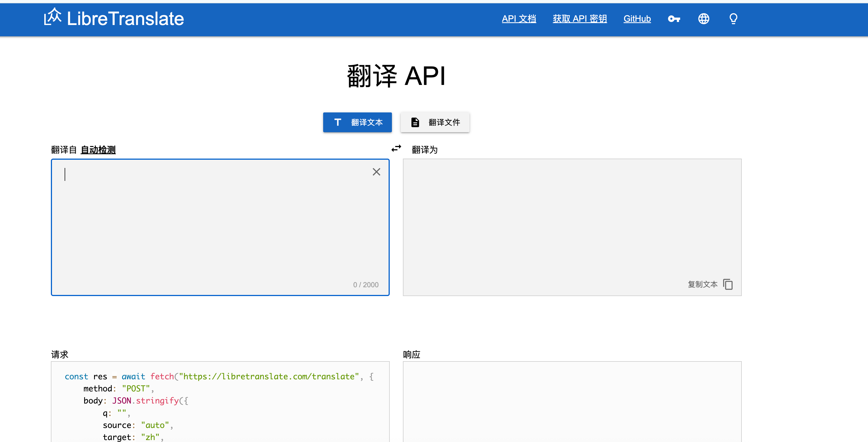Click the T icon on 翻译文本 button

pos(338,122)
